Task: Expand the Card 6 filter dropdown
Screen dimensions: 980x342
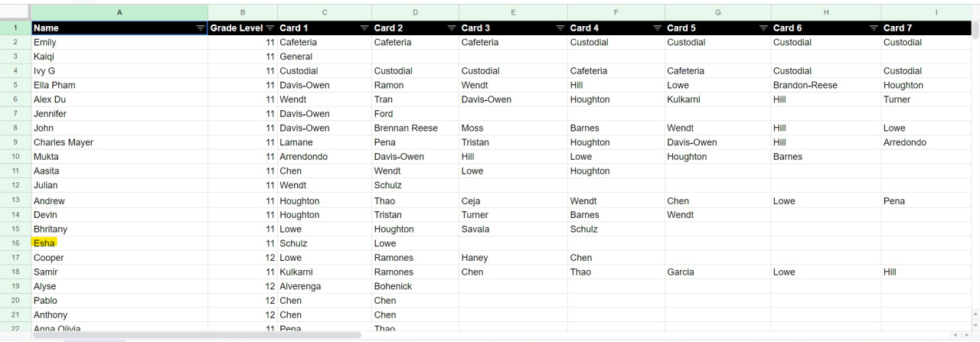Action: (874, 28)
